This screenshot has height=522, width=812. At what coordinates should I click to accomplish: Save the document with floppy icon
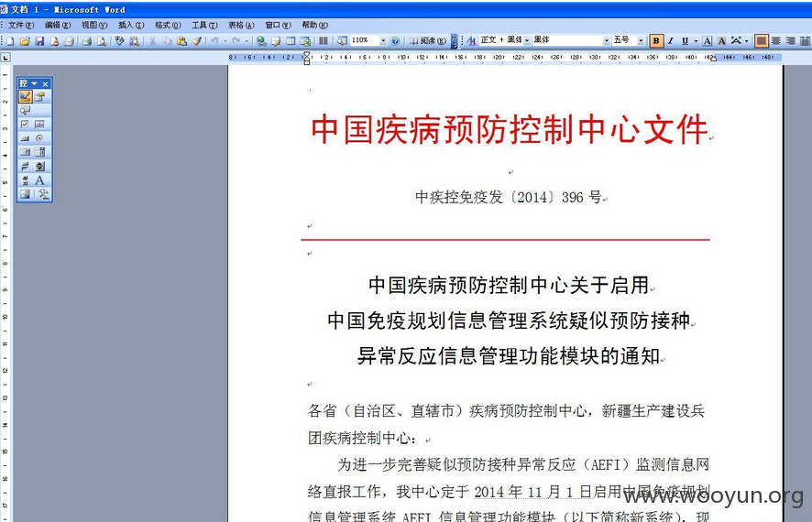[39, 41]
